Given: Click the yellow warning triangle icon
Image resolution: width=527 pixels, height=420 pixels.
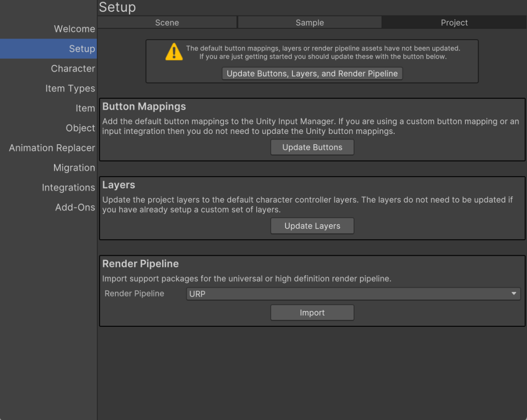Looking at the screenshot, I should pyautogui.click(x=174, y=52).
